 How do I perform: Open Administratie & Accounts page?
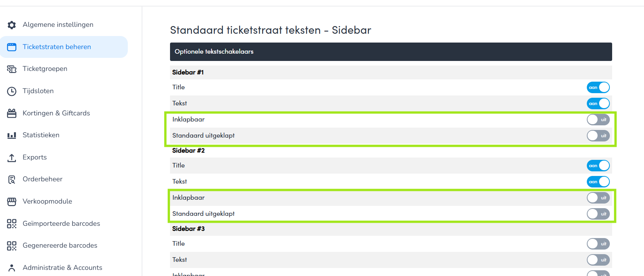click(x=62, y=268)
